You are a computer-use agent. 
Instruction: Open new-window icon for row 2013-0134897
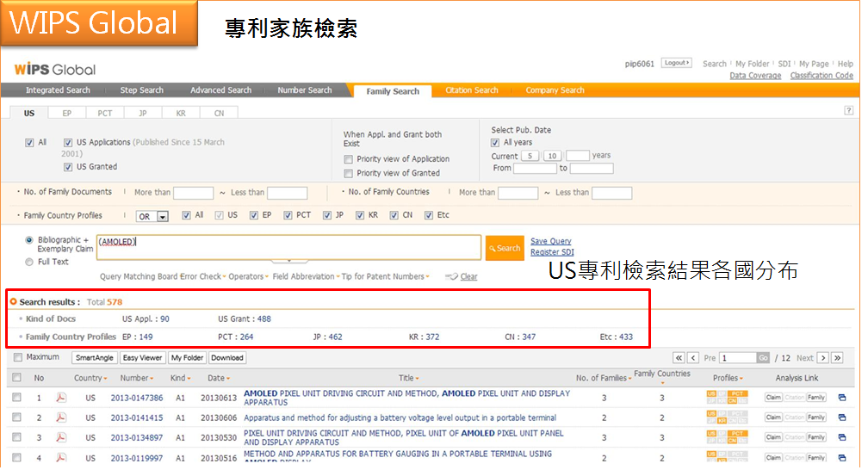click(842, 437)
